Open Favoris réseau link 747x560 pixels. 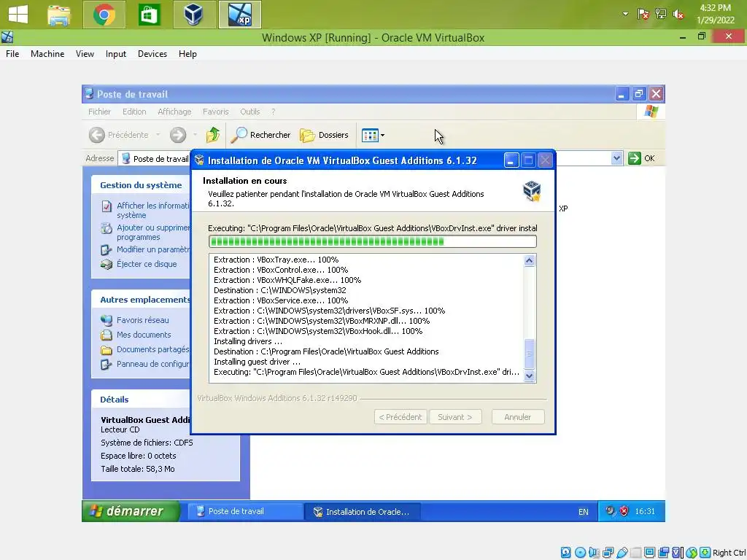[x=142, y=320]
